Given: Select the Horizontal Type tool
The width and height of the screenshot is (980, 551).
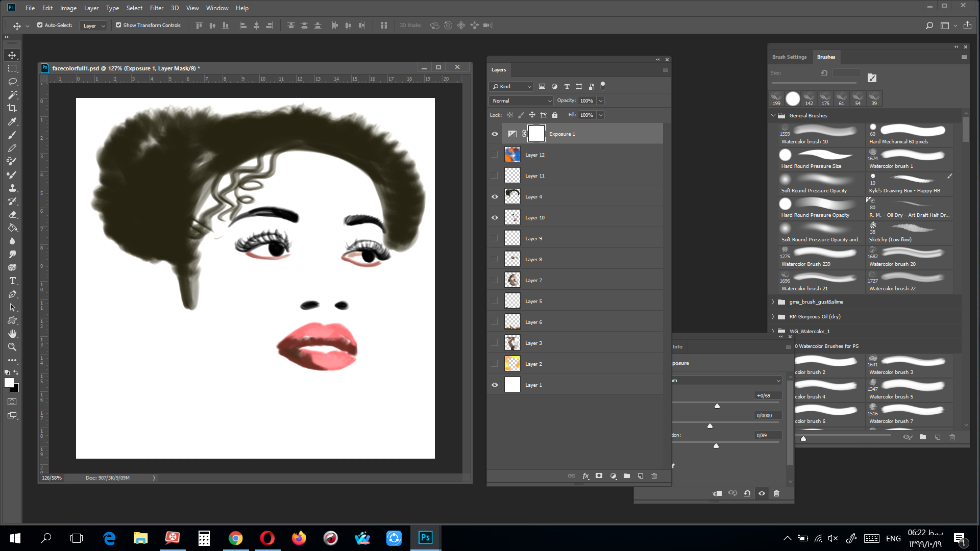Looking at the screenshot, I should pyautogui.click(x=12, y=281).
